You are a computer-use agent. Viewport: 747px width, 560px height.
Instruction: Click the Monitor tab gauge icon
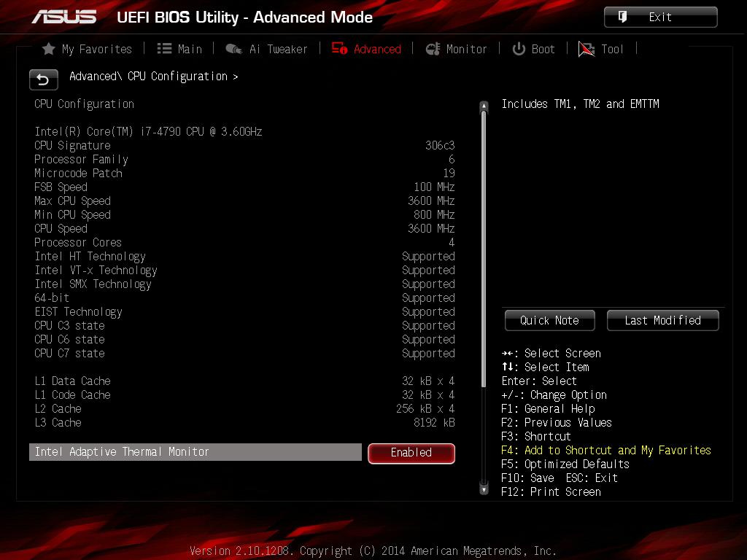[x=433, y=49]
